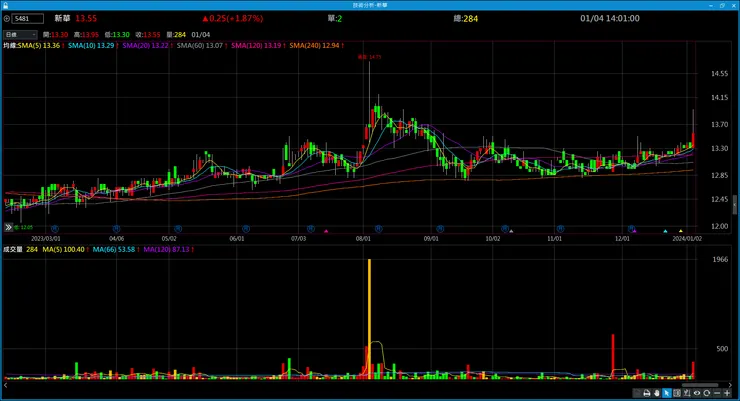Click the 01/04 14:01:00 timestamp
The image size is (740, 401).
[x=610, y=18]
